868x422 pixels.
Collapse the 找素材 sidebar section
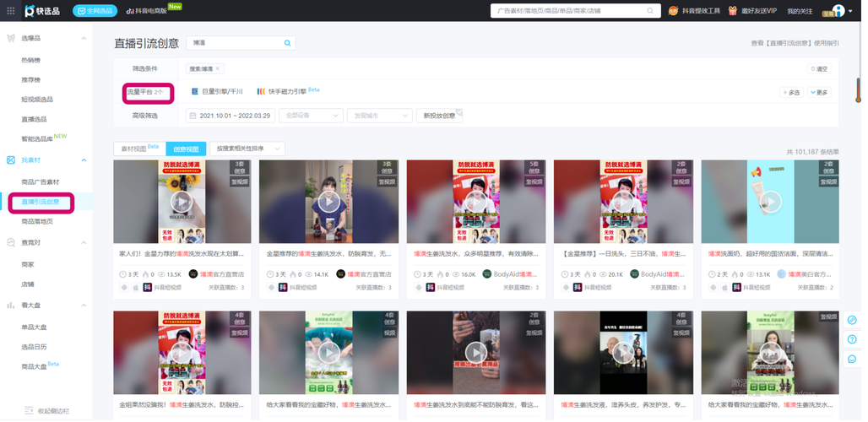(x=84, y=160)
